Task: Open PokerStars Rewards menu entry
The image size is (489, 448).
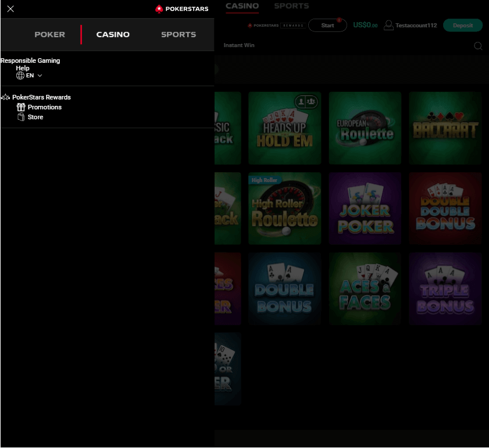Action: [x=41, y=97]
